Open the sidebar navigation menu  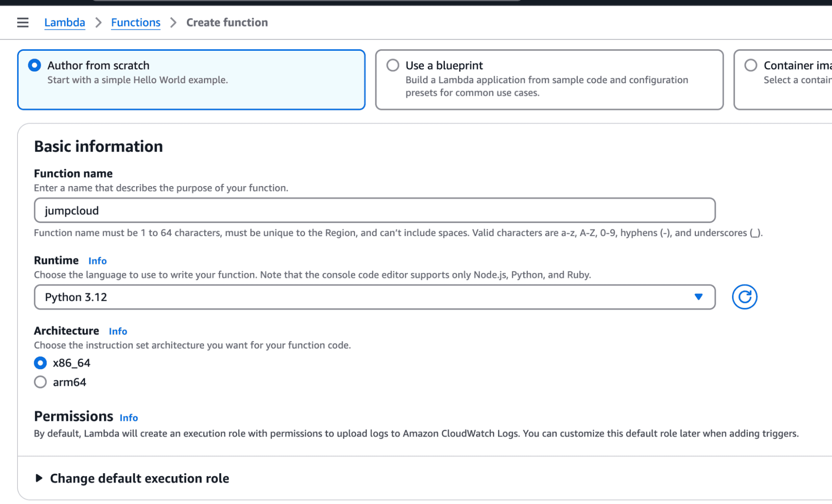click(x=22, y=22)
